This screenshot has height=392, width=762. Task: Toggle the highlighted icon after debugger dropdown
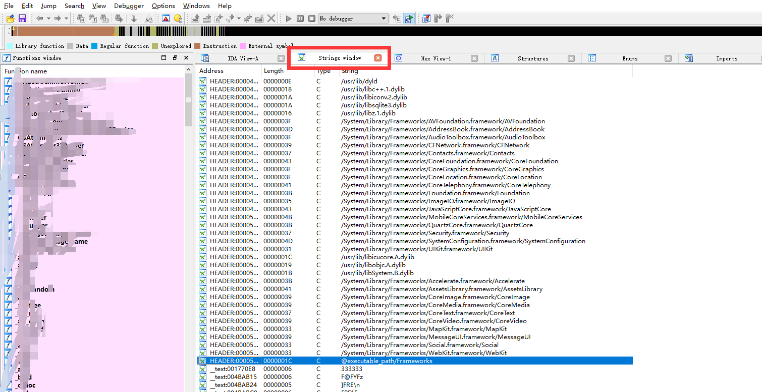coord(409,18)
